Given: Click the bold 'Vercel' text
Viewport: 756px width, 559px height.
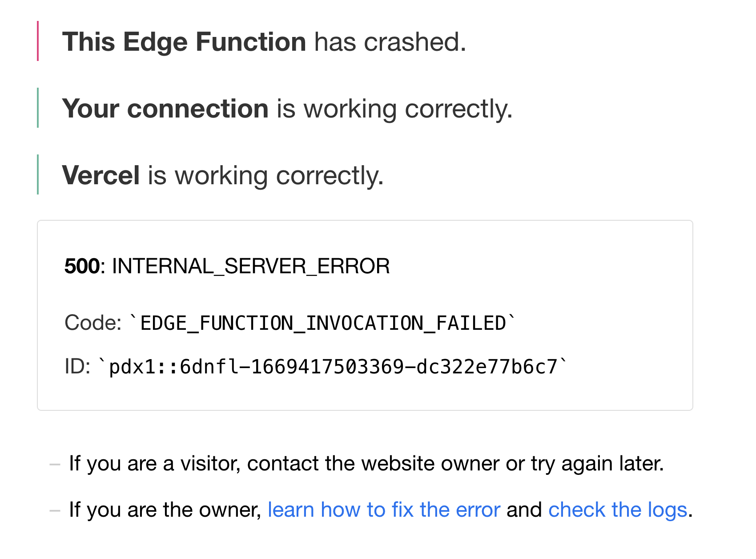Looking at the screenshot, I should coord(101,175).
